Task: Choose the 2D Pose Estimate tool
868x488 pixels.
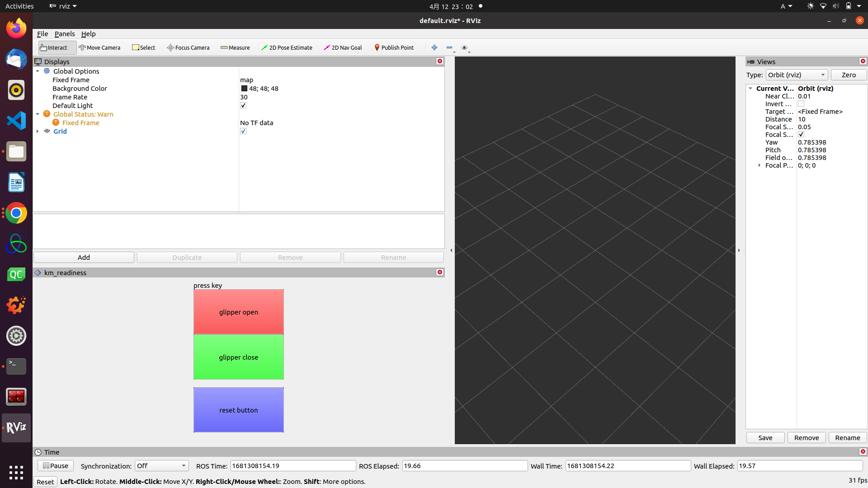Action: tap(287, 47)
